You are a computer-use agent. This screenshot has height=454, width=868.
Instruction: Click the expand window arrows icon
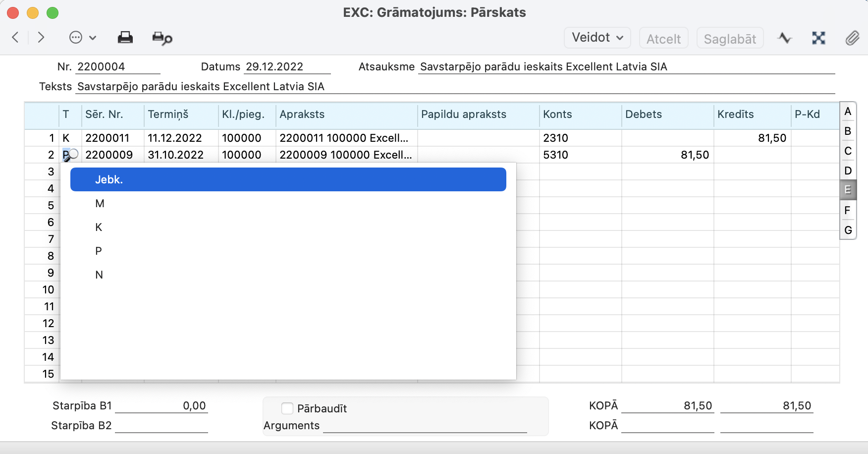pyautogui.click(x=818, y=38)
